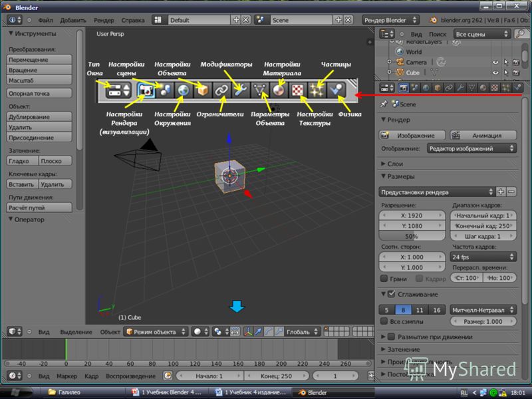Click the Outliner editor type icon
Image resolution: width=532 pixels, height=399 pixels.
coord(387,34)
